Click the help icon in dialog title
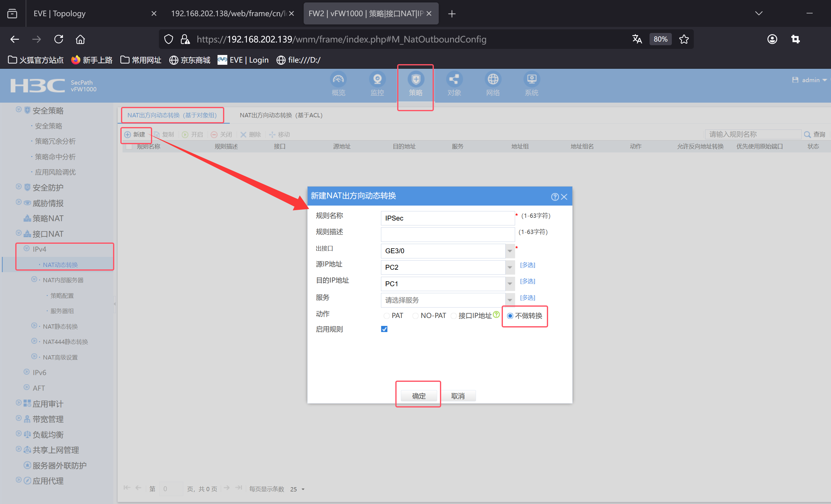831x504 pixels. 555,196
